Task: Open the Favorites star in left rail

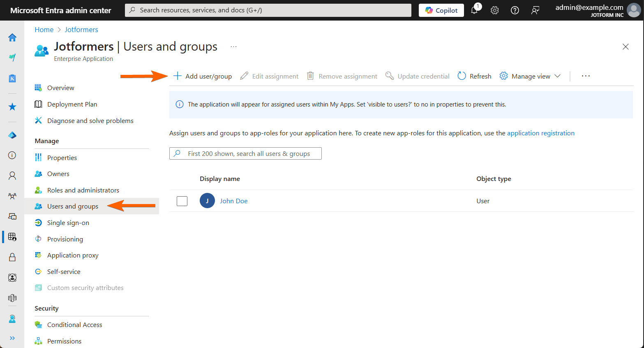Action: [x=12, y=107]
